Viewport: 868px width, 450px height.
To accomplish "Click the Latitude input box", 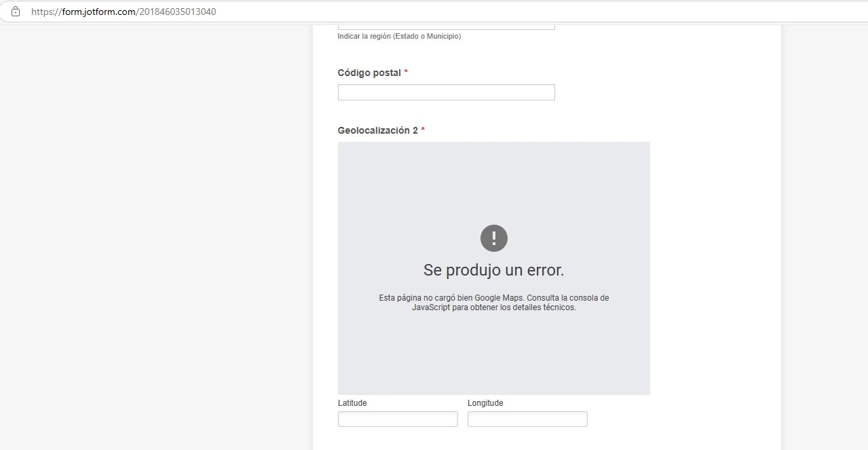I will click(x=397, y=419).
